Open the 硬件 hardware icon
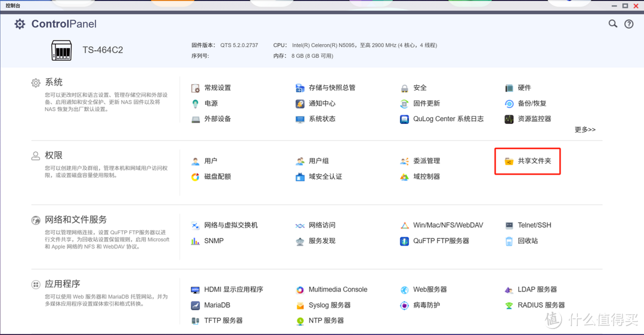Screen dimensions: 644x335 pyautogui.click(x=509, y=88)
